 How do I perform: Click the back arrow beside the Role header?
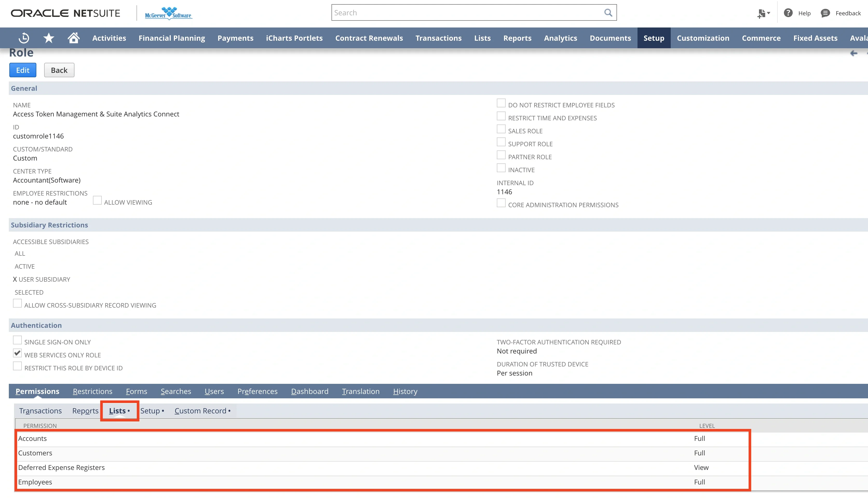tap(854, 53)
